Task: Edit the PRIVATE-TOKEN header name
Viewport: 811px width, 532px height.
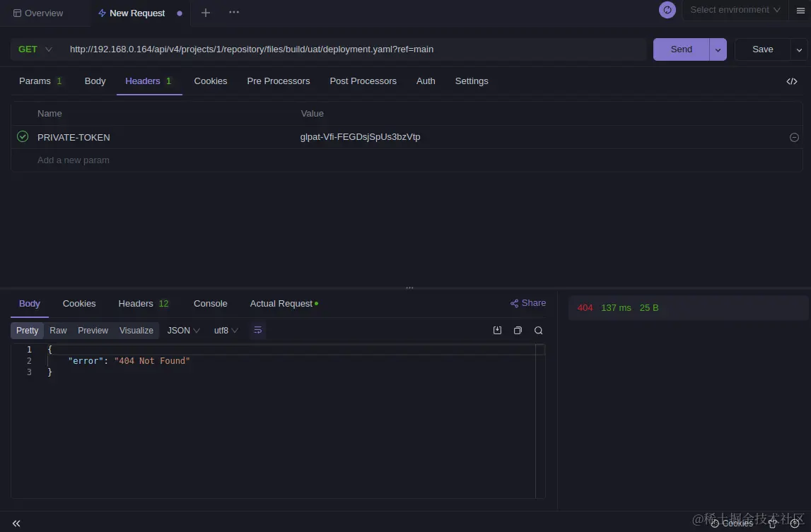Action: 74,137
